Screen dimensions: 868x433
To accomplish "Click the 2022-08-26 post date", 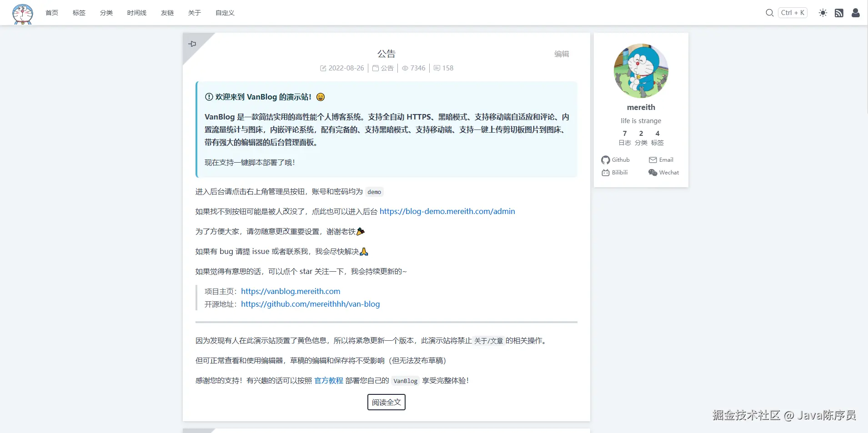I will [346, 68].
